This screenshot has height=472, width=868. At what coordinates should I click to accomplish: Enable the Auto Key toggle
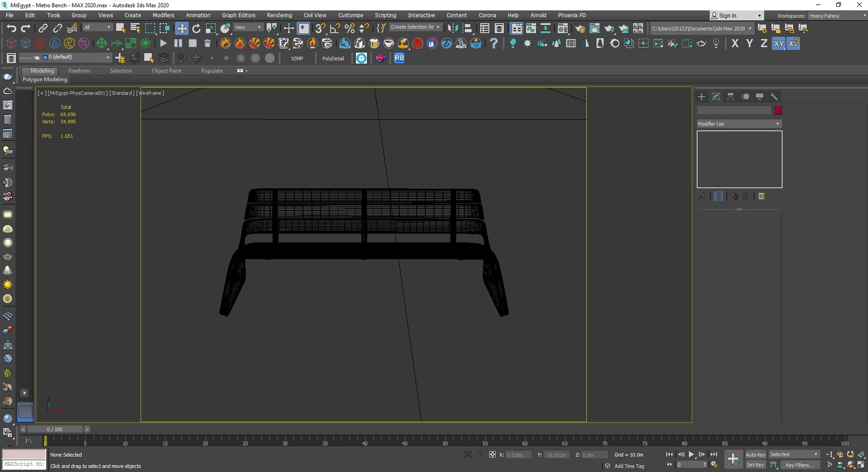click(x=756, y=455)
